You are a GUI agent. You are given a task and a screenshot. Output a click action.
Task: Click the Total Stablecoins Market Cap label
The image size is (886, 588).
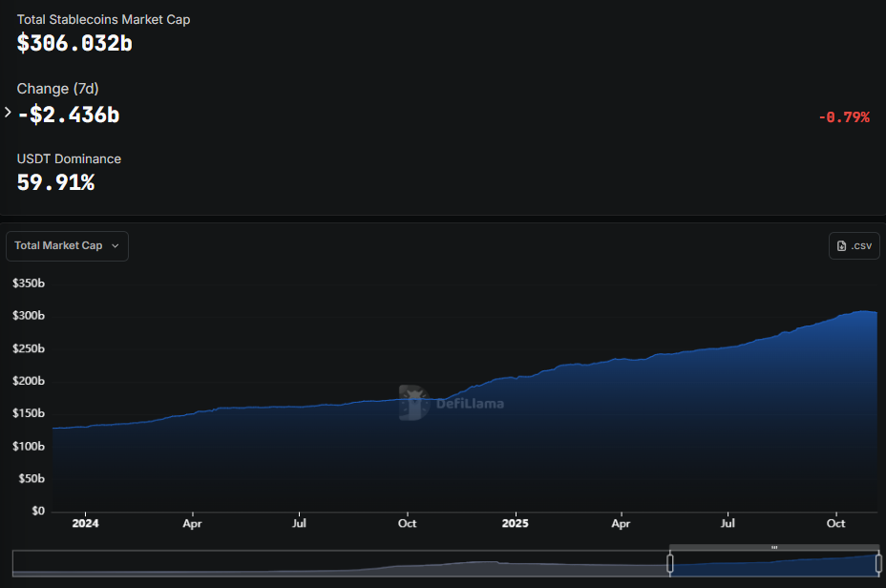pos(103,19)
